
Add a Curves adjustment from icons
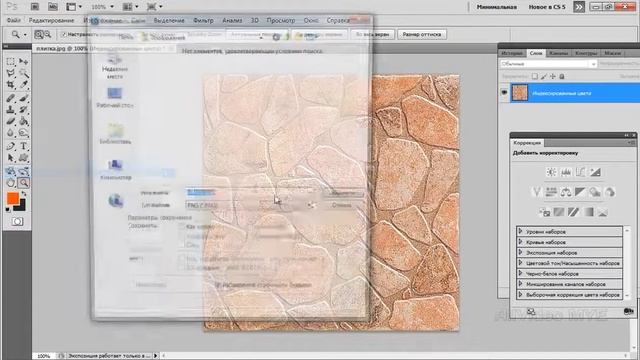coord(580,172)
